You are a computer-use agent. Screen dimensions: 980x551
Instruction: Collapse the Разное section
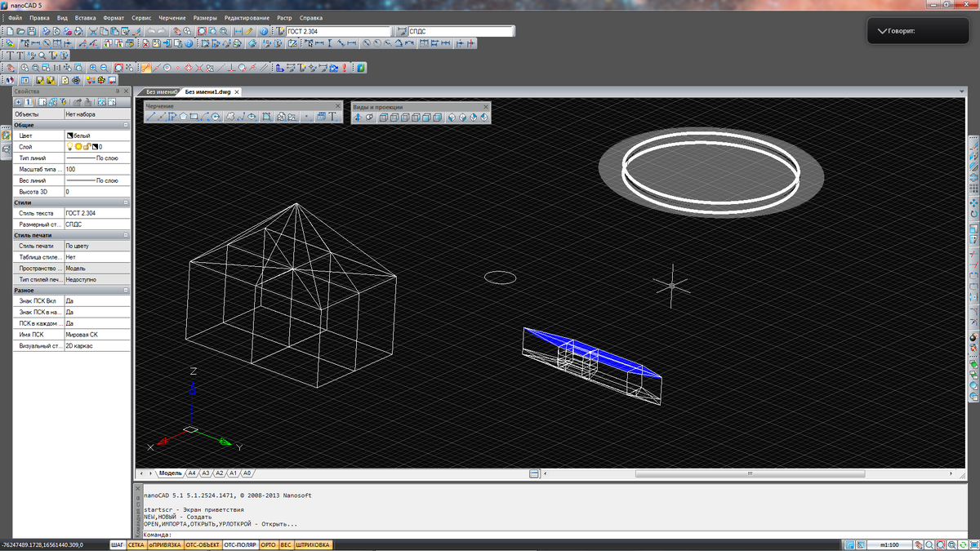126,290
